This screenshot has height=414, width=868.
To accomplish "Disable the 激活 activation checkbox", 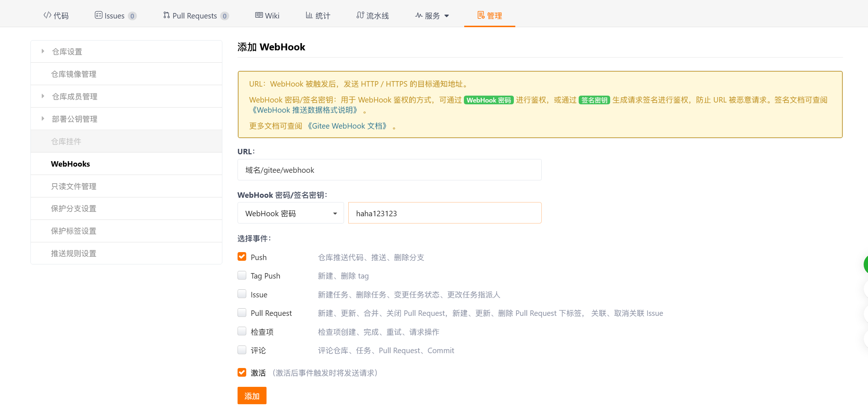I will click(x=242, y=372).
